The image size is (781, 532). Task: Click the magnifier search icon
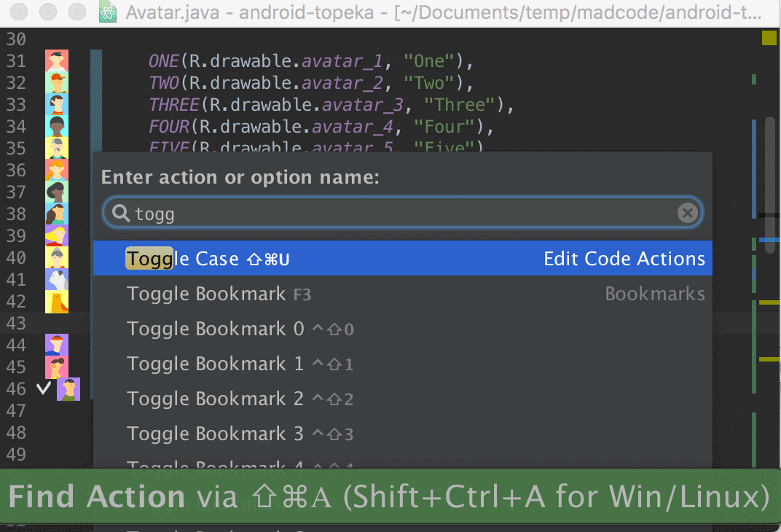tap(120, 214)
